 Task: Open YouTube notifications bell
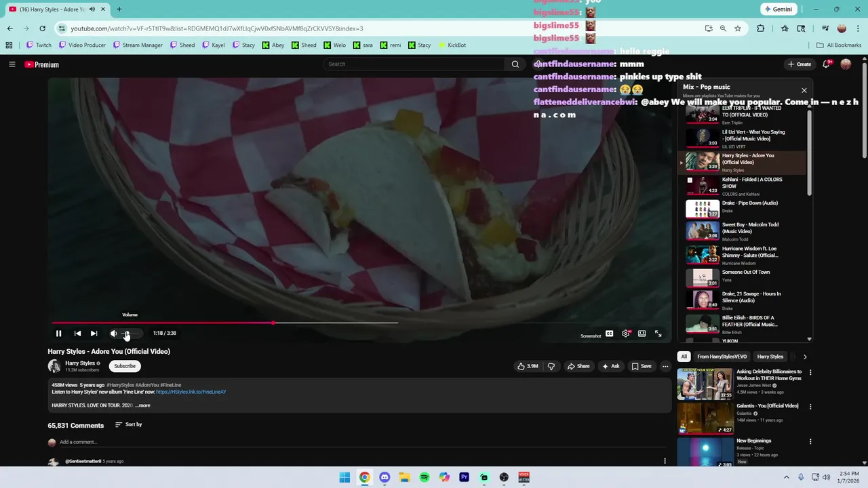pyautogui.click(x=826, y=64)
